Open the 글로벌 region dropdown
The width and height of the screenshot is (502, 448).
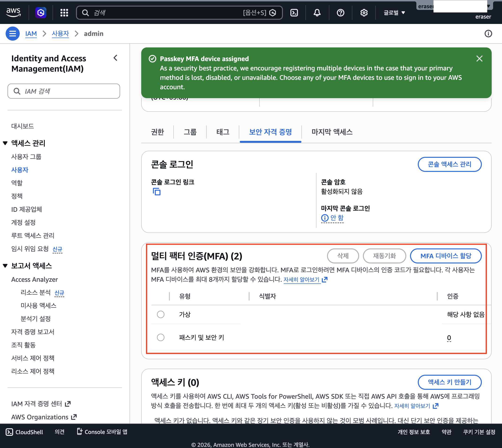pos(394,12)
